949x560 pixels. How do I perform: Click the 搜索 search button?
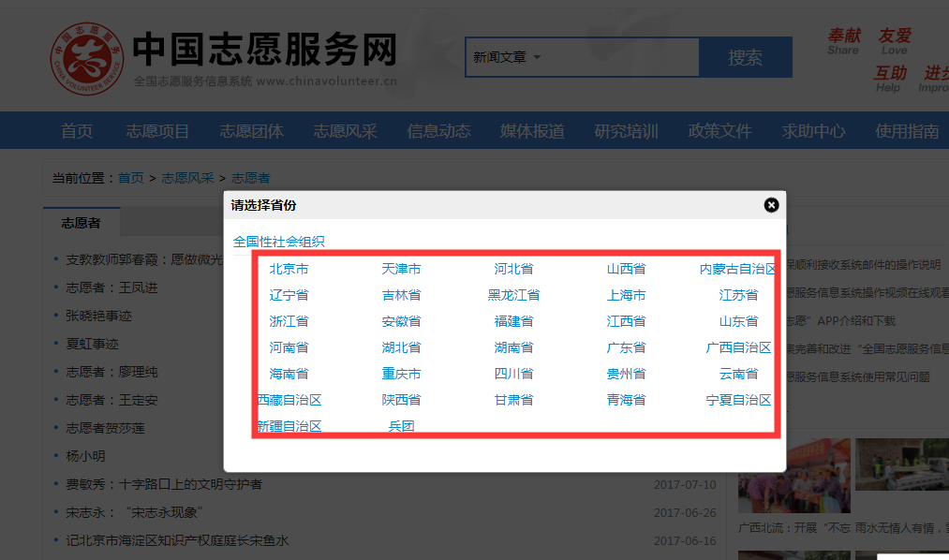(745, 57)
